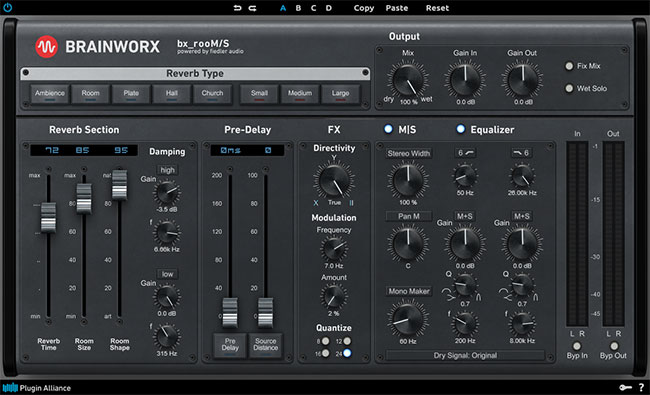
Task: Click the Source Distance button
Action: click(266, 345)
